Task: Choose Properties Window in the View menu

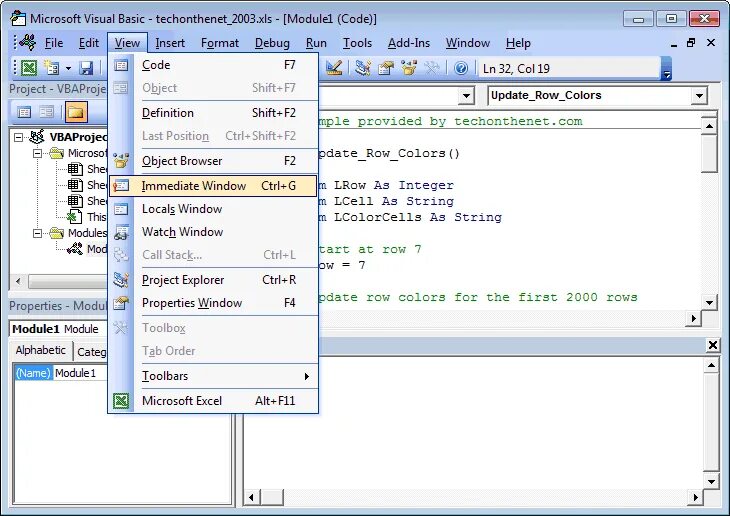Action: pos(213,303)
